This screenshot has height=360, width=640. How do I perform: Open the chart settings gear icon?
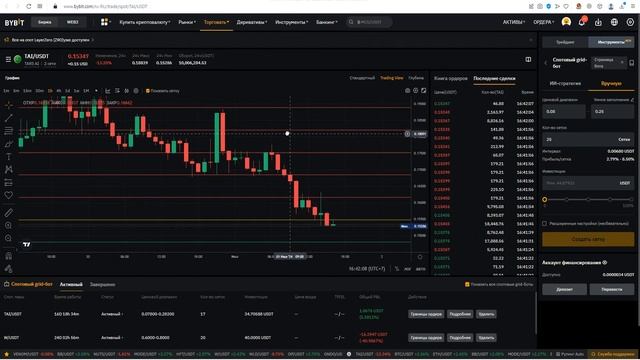[416, 91]
